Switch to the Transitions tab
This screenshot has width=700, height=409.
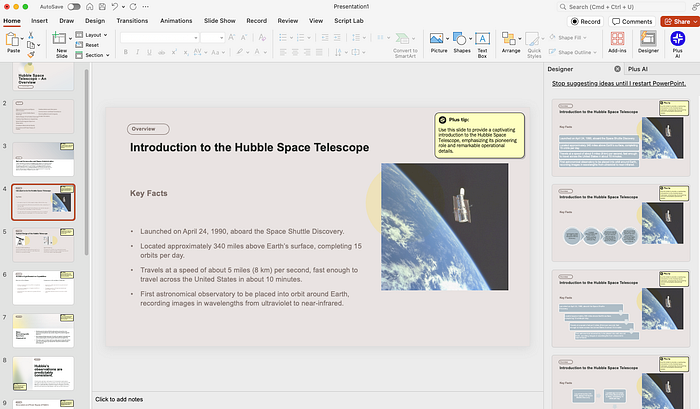(131, 20)
